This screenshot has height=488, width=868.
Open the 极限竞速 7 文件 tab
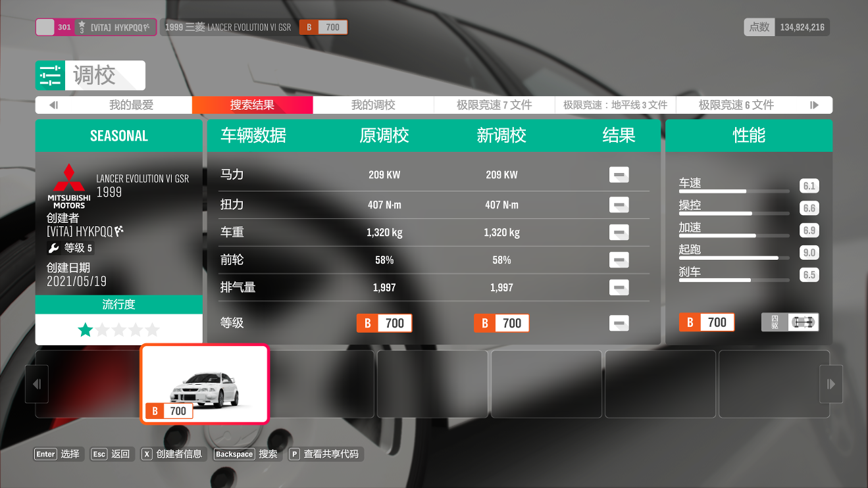(494, 105)
